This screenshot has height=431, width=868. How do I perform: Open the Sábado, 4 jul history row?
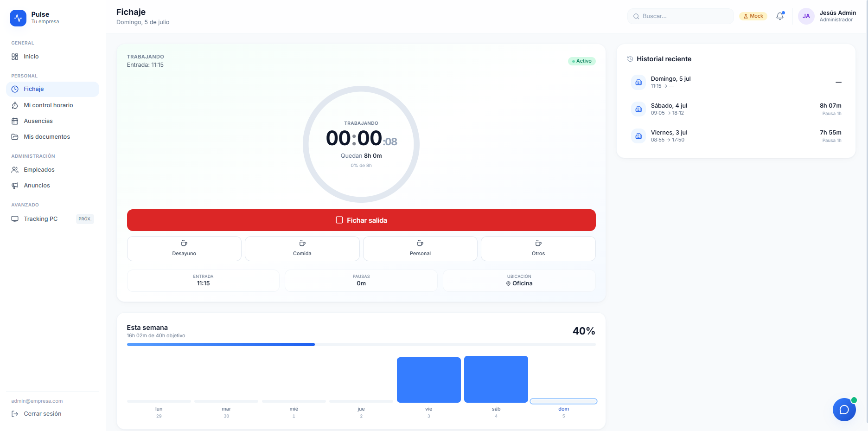(736, 109)
